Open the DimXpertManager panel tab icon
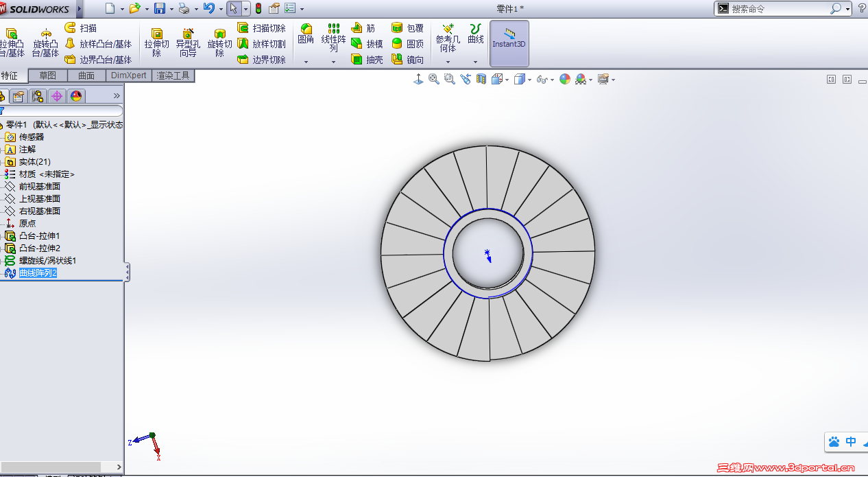 (x=57, y=95)
